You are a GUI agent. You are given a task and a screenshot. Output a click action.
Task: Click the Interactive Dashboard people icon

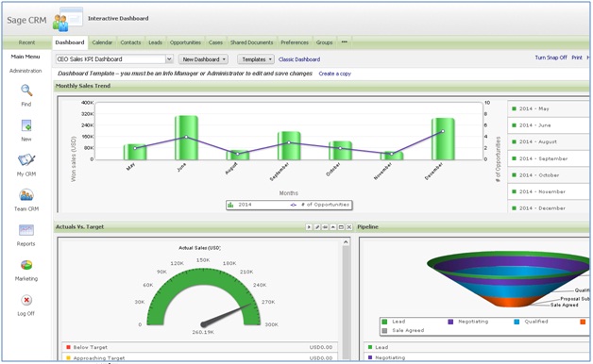[67, 19]
